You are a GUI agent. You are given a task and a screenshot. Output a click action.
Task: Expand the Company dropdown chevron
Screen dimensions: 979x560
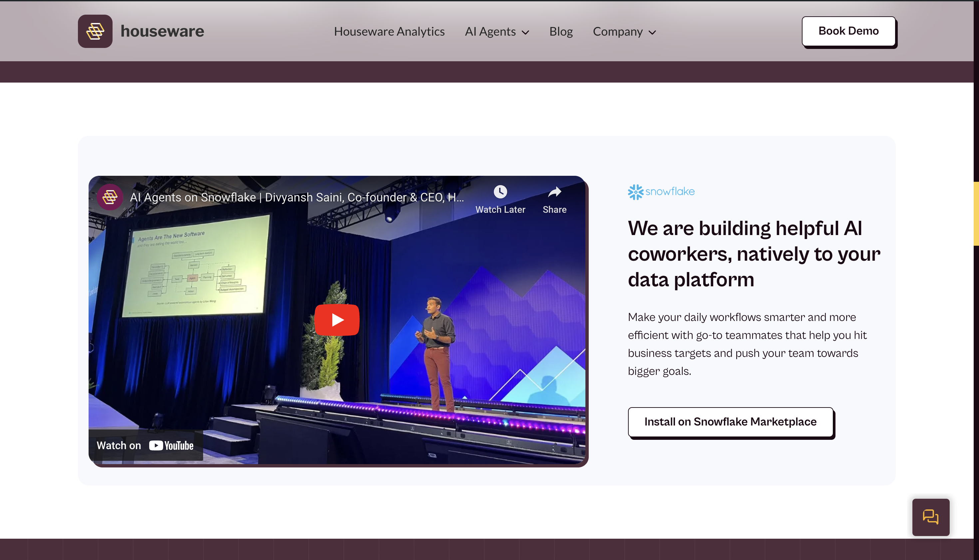pyautogui.click(x=652, y=32)
